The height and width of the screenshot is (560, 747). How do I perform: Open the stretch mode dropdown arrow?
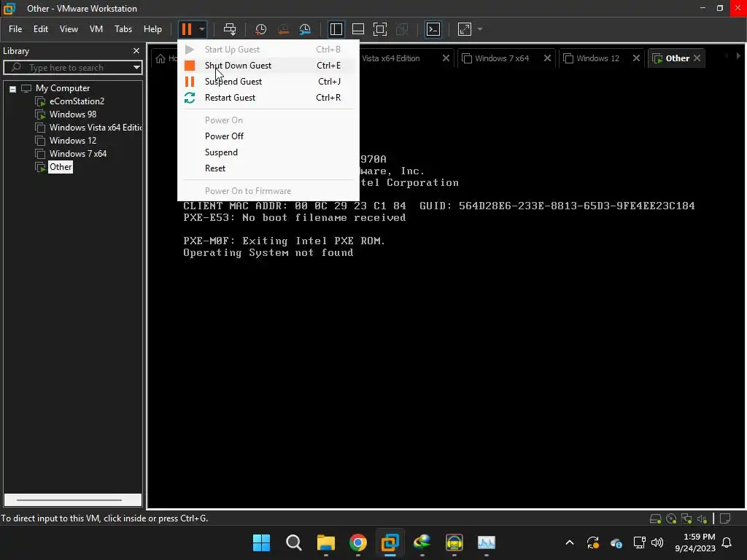480,29
